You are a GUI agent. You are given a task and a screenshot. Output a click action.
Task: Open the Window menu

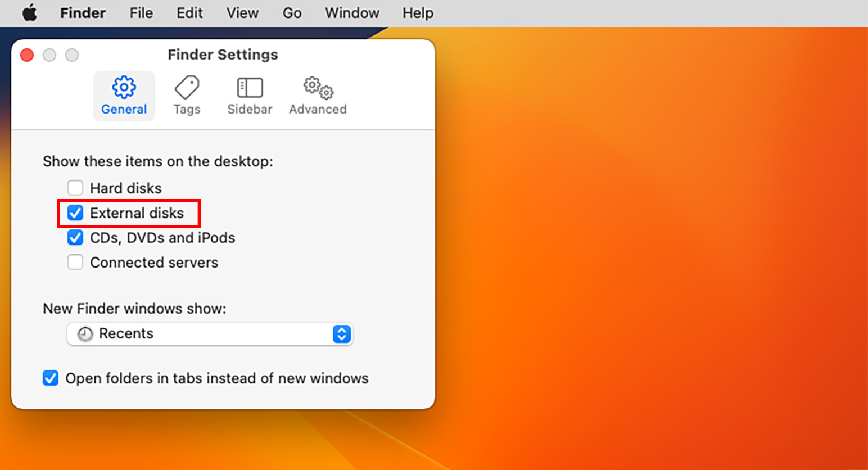pyautogui.click(x=352, y=13)
